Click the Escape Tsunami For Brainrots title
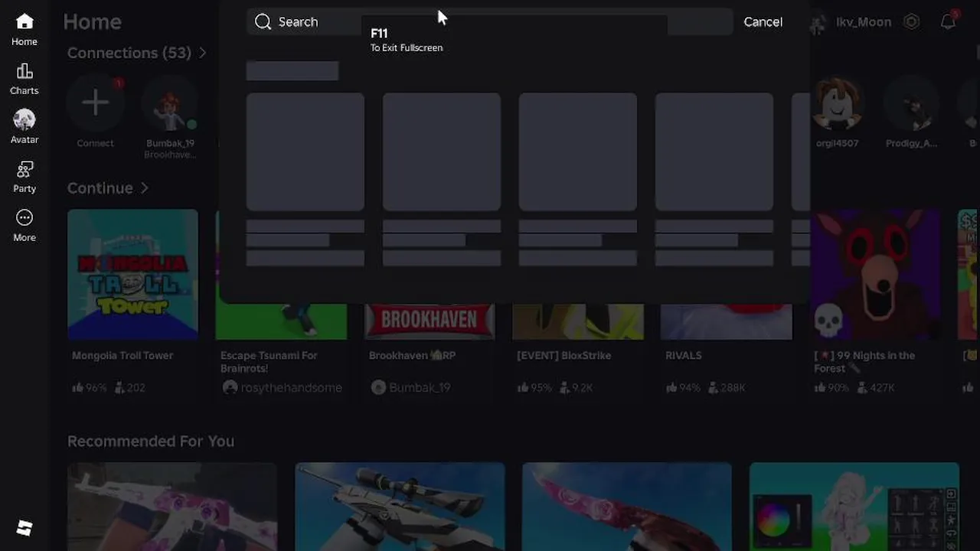The width and height of the screenshot is (980, 551). (x=269, y=361)
